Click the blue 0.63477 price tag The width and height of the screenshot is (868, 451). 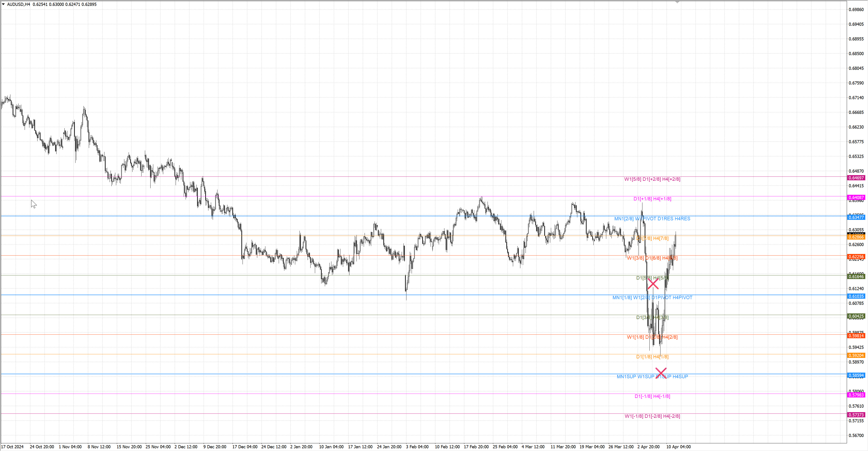pos(856,217)
